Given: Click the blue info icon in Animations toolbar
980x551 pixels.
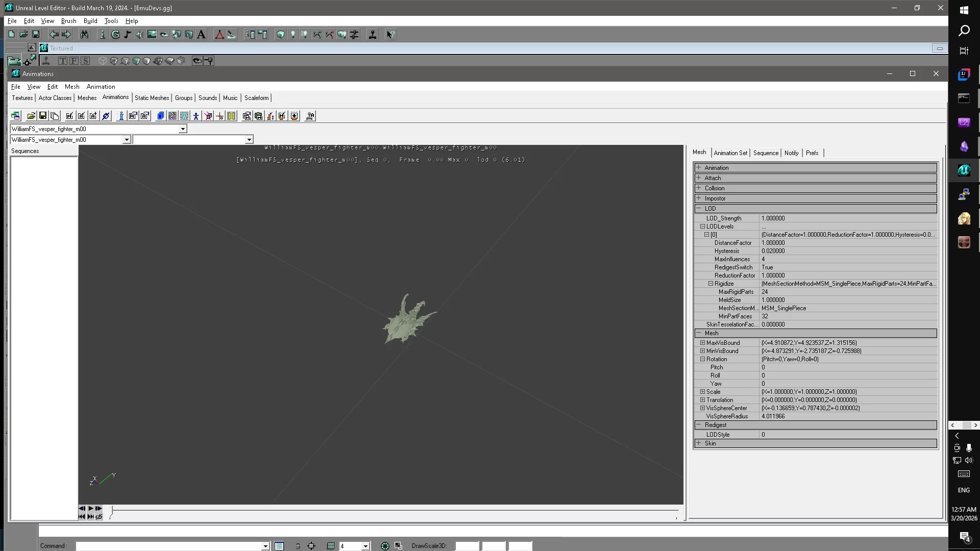Looking at the screenshot, I should [x=121, y=116].
